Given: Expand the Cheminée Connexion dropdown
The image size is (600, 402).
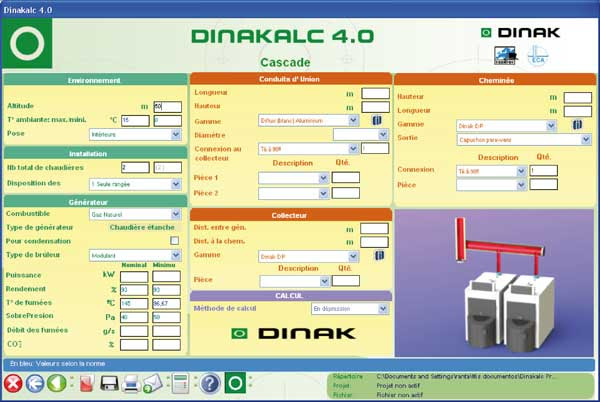Looking at the screenshot, I should [491, 171].
